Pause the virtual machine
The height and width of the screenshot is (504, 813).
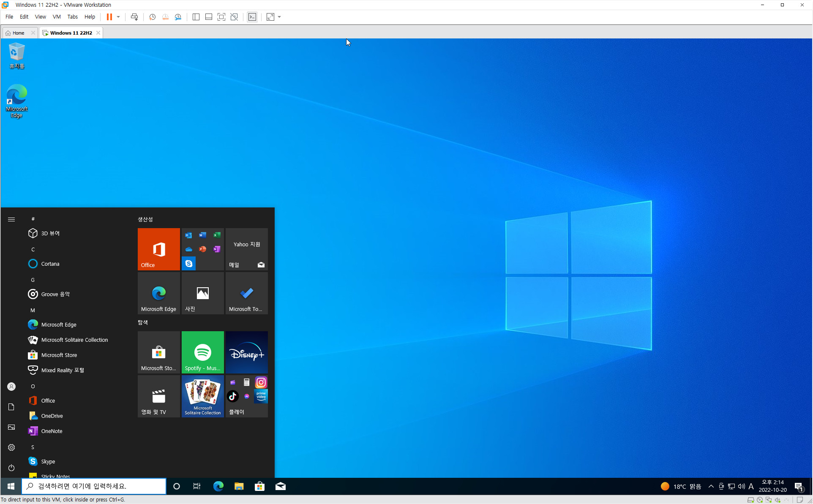[109, 17]
